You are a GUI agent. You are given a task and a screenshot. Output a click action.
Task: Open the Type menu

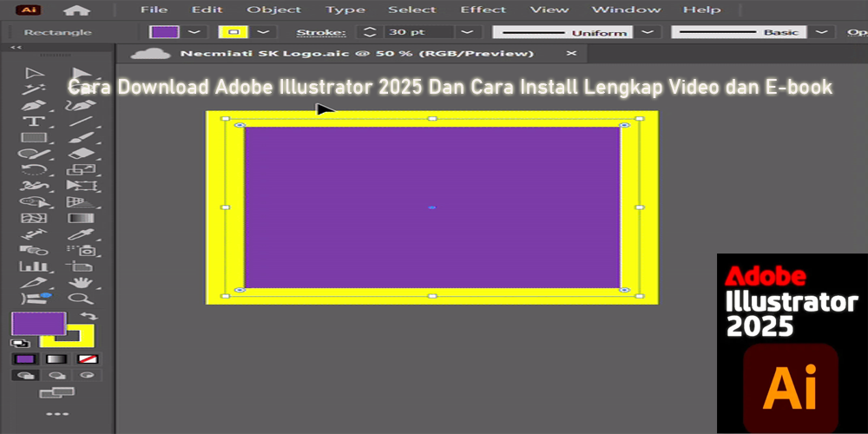(x=344, y=10)
